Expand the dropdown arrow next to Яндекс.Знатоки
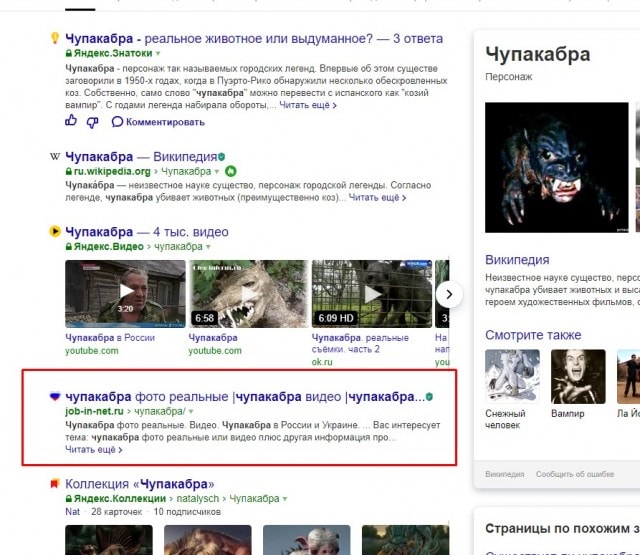The image size is (640, 555). (158, 53)
